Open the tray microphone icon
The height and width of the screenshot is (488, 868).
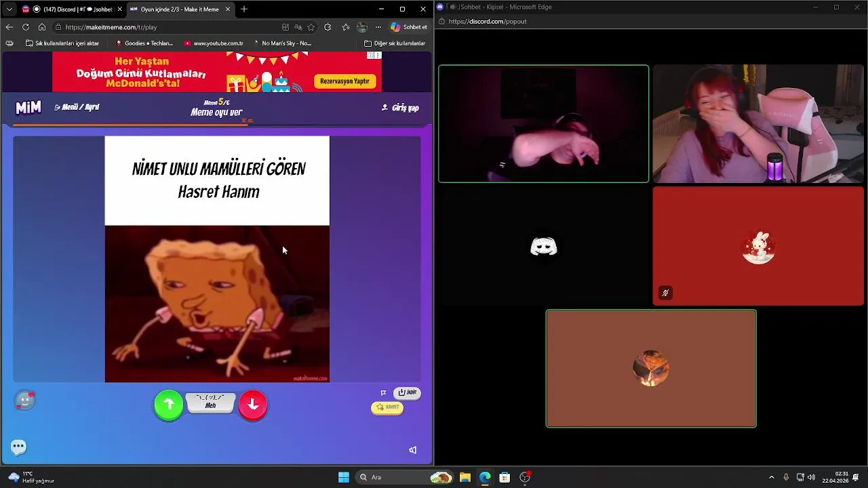pos(786,477)
